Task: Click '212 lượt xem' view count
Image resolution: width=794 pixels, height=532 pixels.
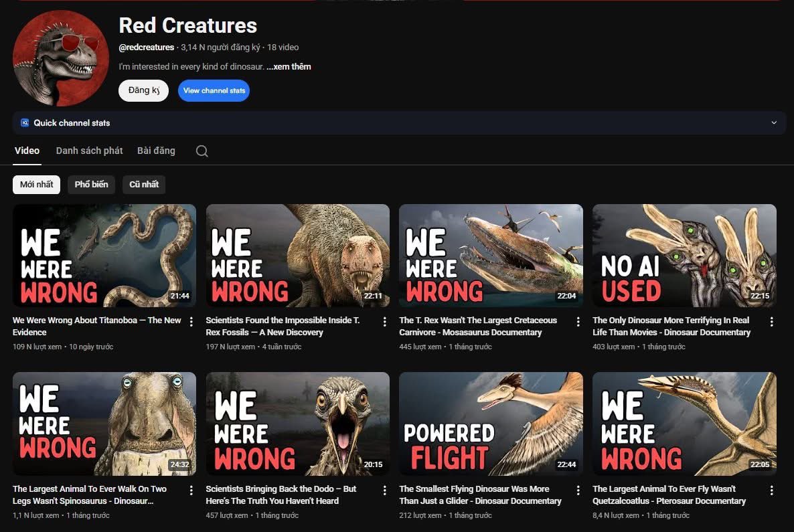Action: (x=420, y=515)
